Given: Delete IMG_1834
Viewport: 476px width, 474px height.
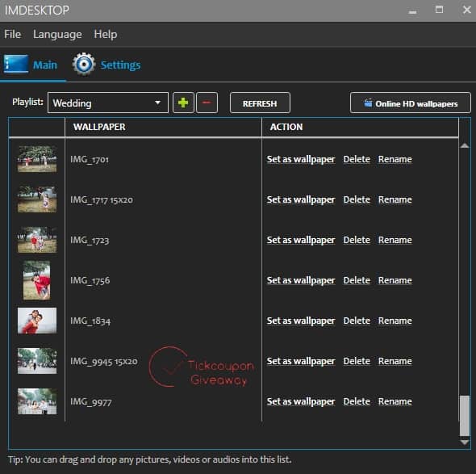Looking at the screenshot, I should coord(357,321).
